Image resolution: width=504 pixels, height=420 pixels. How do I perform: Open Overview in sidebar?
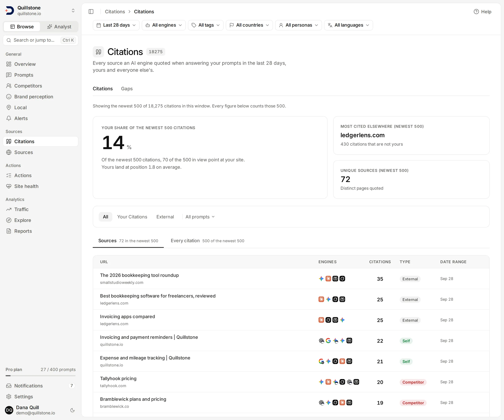click(x=41, y=64)
